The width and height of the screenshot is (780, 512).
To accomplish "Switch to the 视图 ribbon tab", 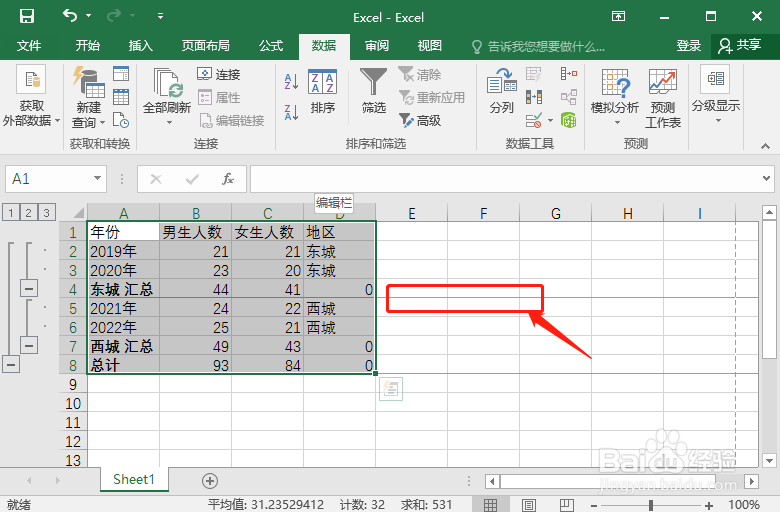I will click(429, 46).
